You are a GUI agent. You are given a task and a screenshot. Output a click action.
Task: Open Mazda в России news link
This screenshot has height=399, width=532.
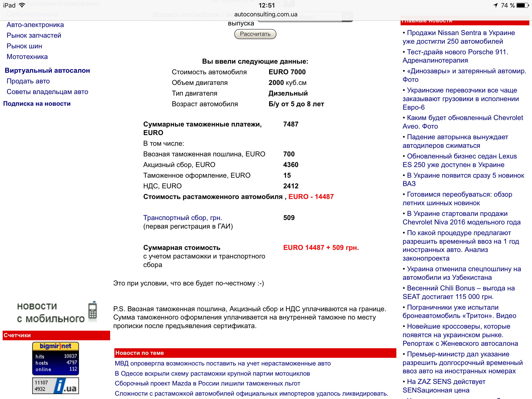point(208,383)
